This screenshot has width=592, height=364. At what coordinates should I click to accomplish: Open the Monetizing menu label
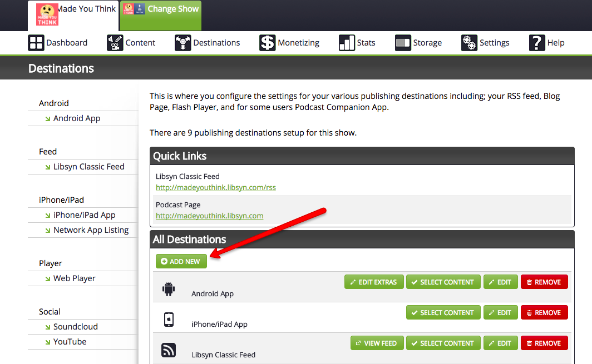click(x=299, y=43)
